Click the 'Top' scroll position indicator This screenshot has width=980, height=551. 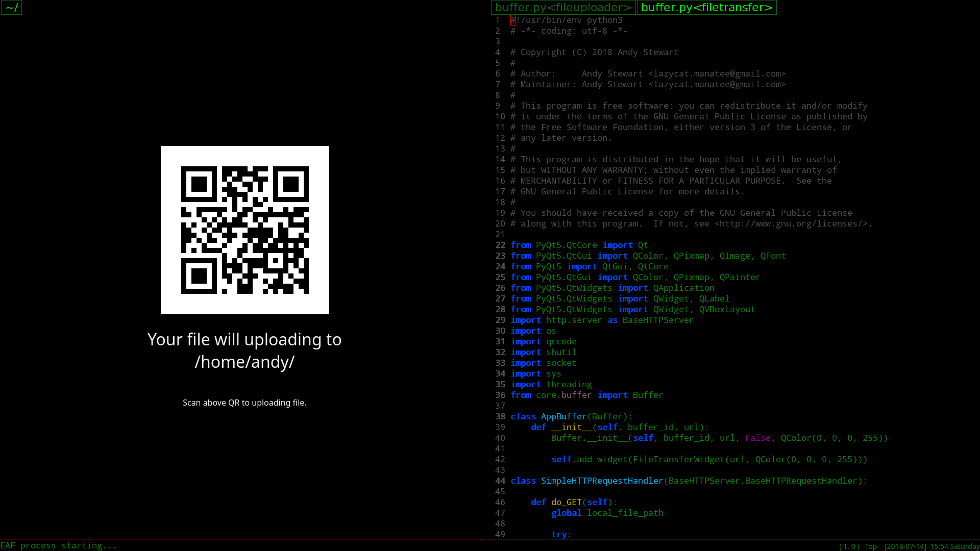870,546
